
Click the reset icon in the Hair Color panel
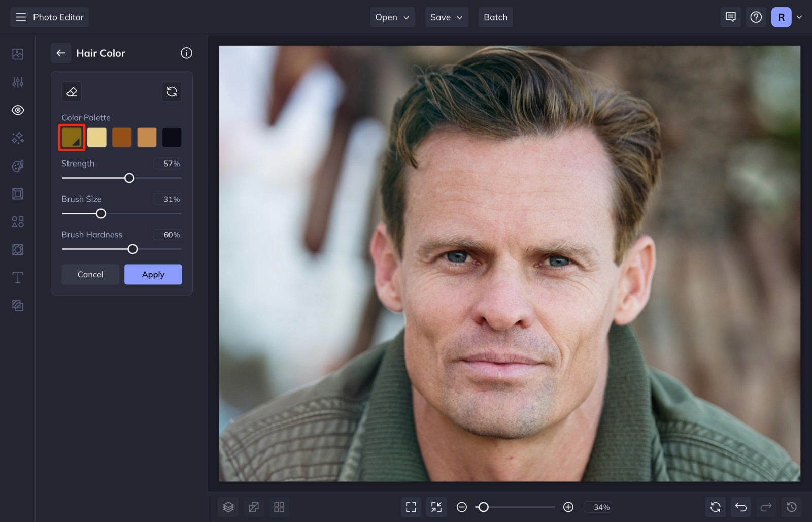pyautogui.click(x=172, y=91)
